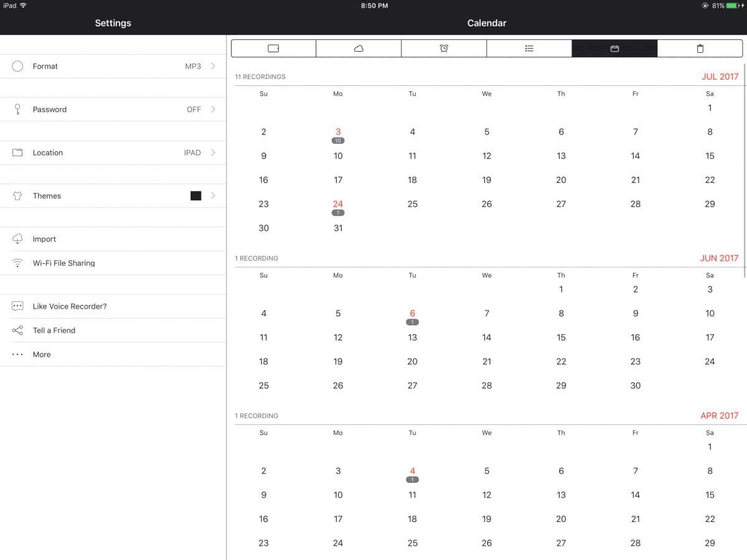Open the cloud tab in top toolbar
The image size is (747, 560).
[x=359, y=49]
